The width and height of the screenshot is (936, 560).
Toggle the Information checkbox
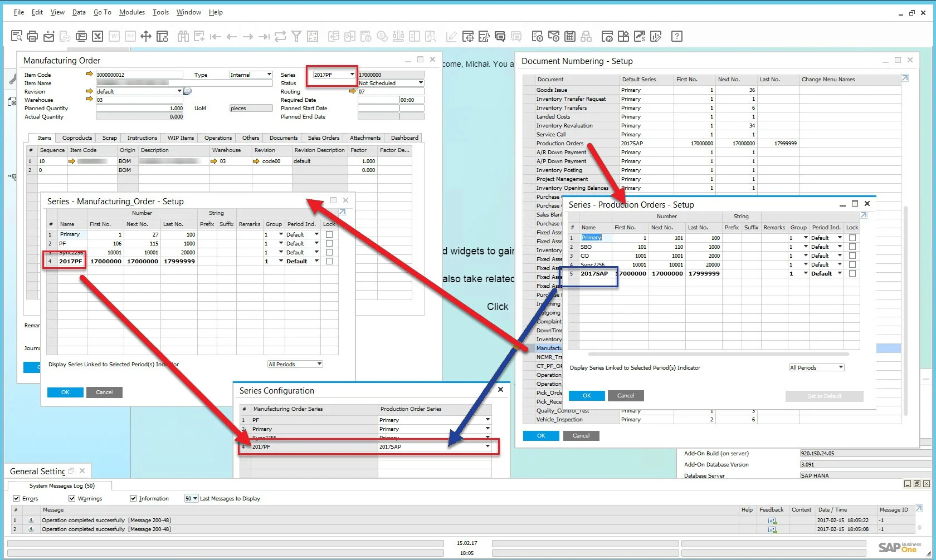133,498
